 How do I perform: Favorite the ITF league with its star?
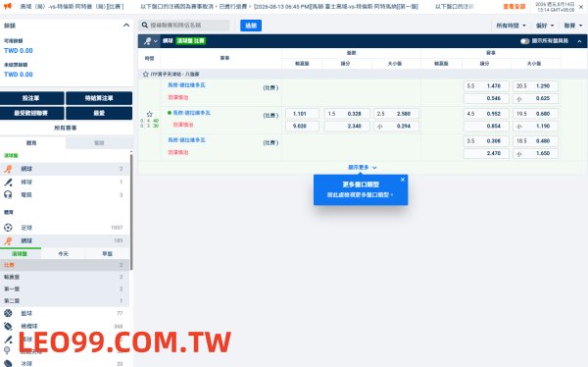(x=145, y=75)
